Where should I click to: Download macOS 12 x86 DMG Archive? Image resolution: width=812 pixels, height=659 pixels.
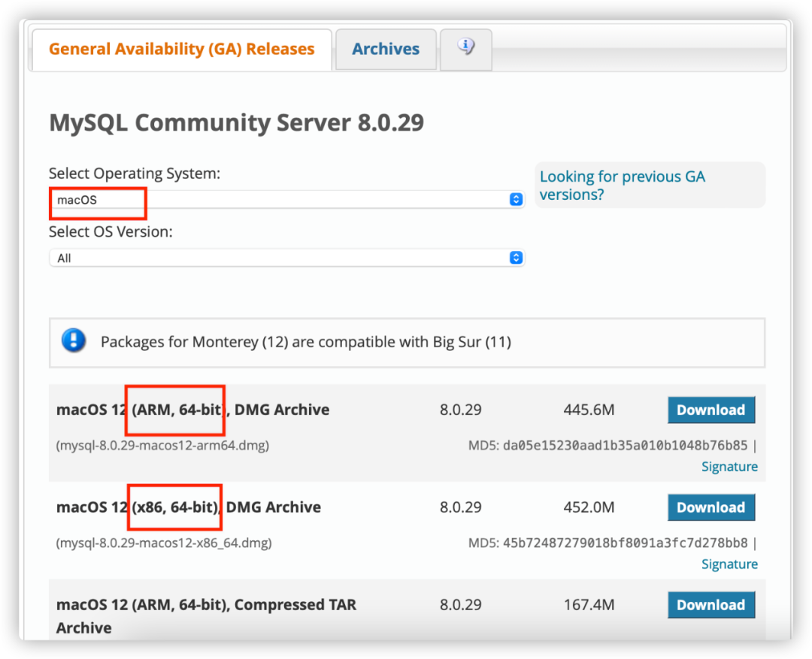point(711,507)
